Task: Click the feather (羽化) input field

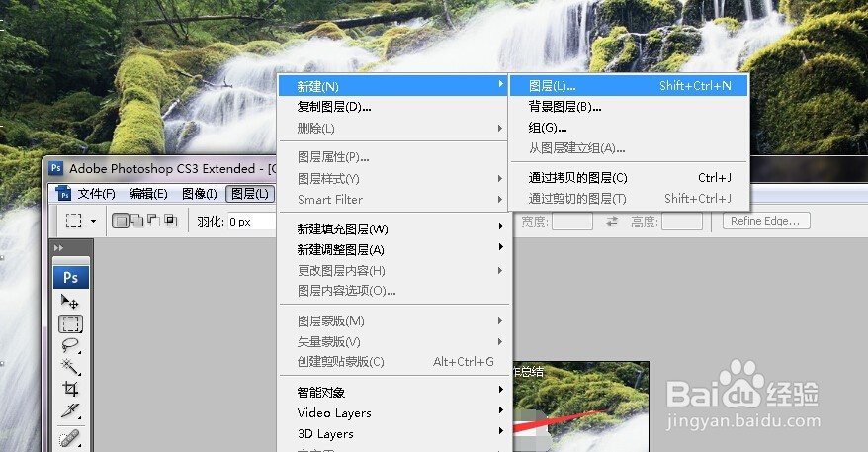Action: [x=251, y=222]
